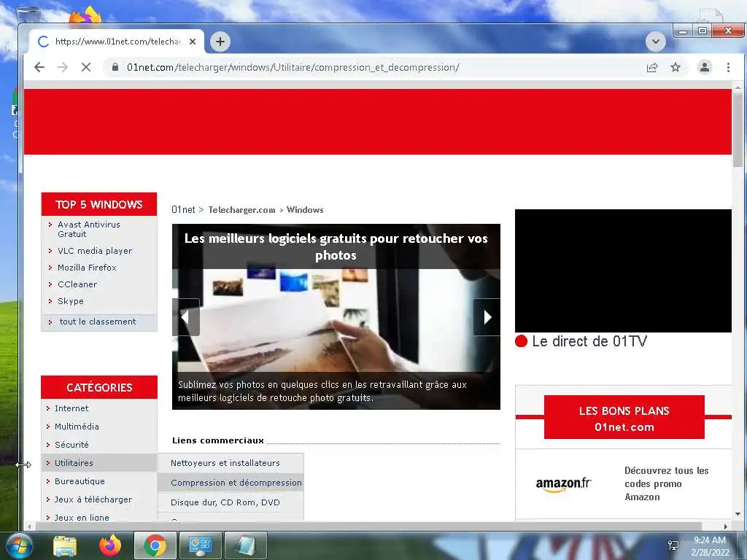The width and height of the screenshot is (747, 560).
Task: Open Avast Antivirus Gratuit link
Action: 88,229
